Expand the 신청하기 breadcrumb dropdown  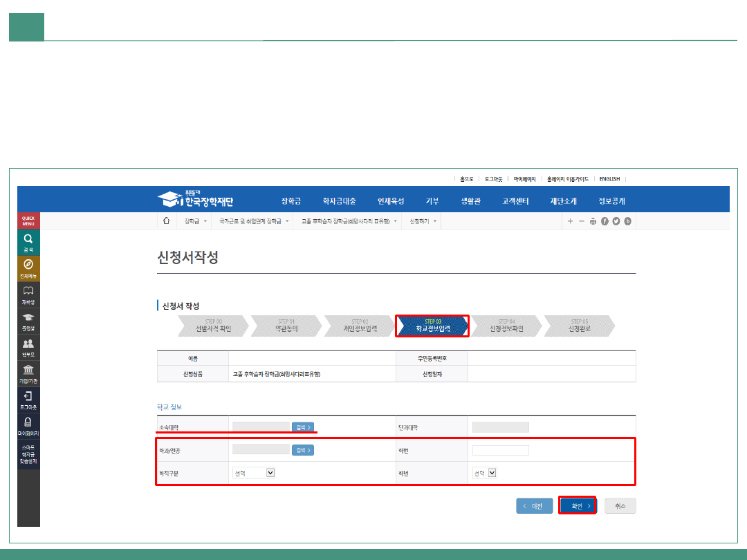[423, 221]
